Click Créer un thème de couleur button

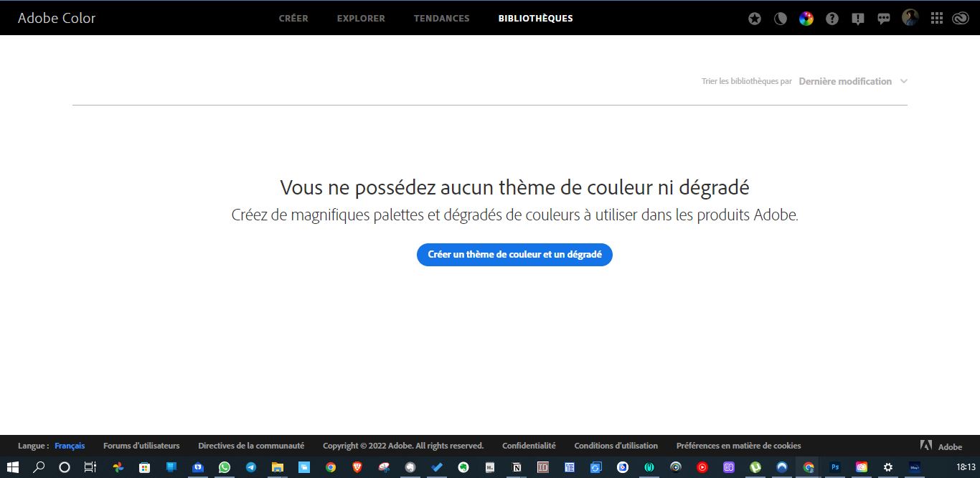click(x=514, y=254)
